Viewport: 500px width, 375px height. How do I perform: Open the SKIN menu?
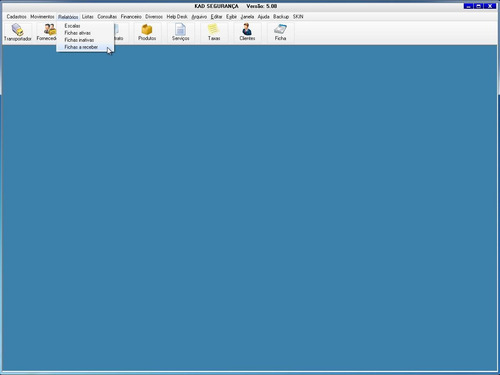coord(298,16)
